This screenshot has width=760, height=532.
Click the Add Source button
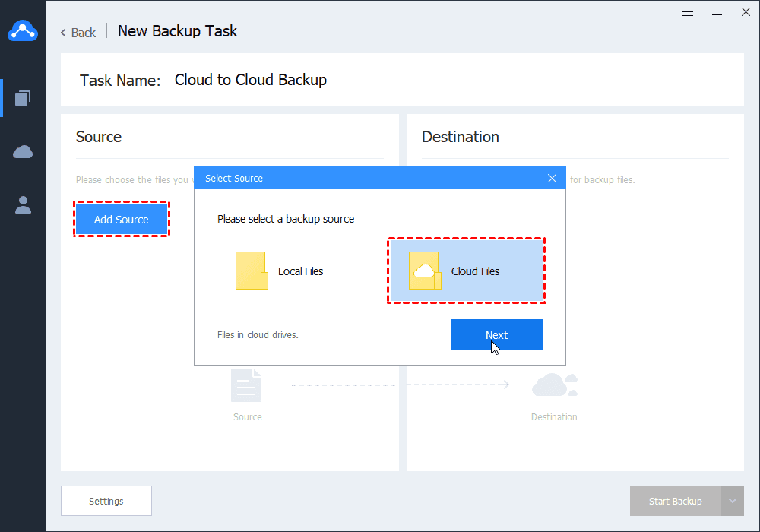click(x=121, y=220)
